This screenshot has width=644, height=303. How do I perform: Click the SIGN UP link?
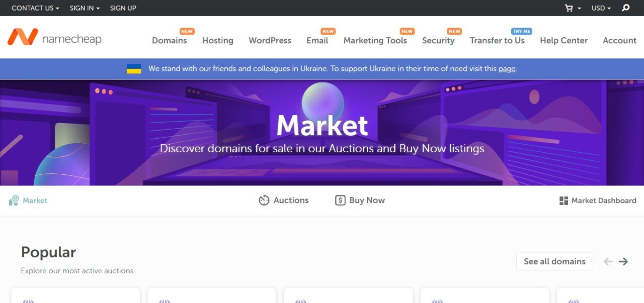pyautogui.click(x=123, y=8)
